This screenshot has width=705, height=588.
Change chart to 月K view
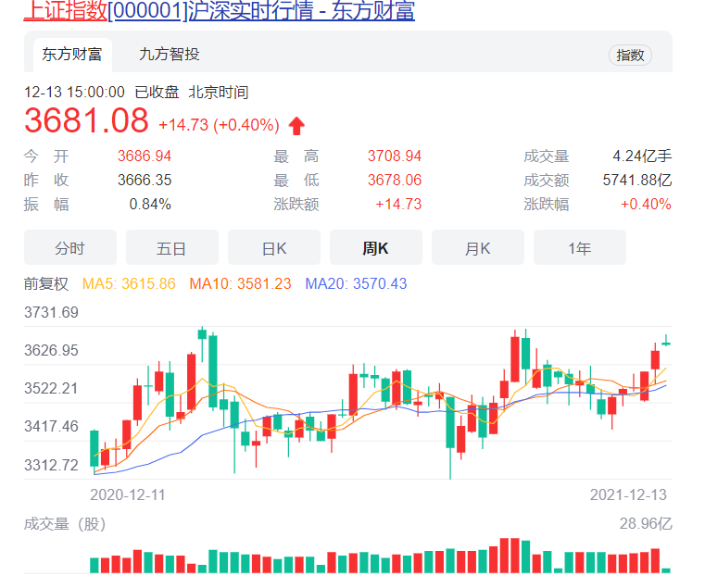[478, 248]
